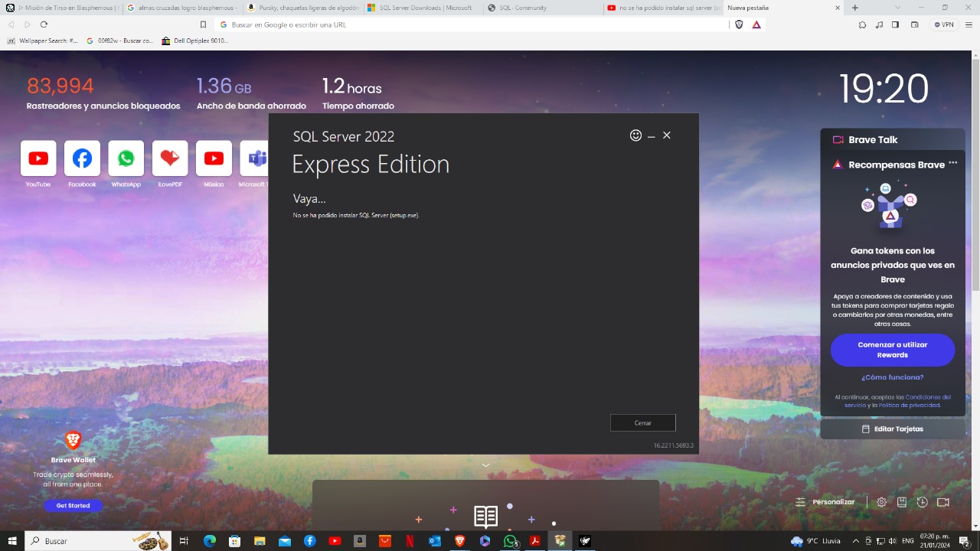Expand the news feed chevron below installer
The height and width of the screenshot is (551, 980).
point(485,465)
